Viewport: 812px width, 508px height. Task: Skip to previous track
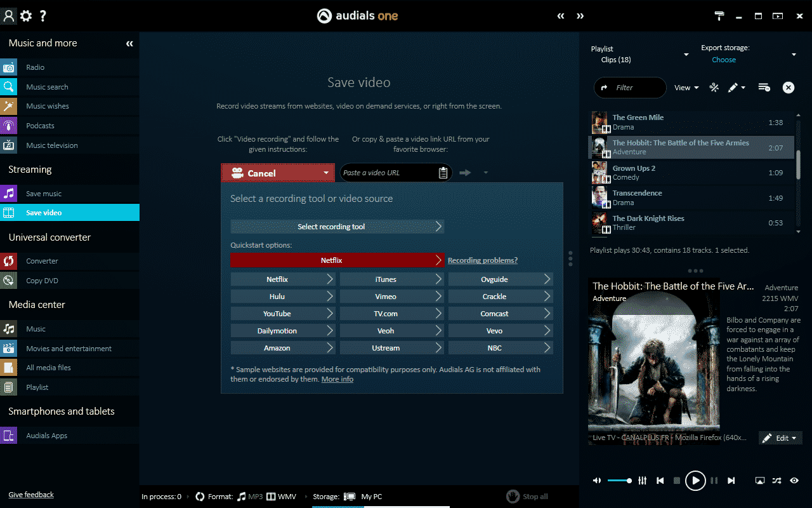(660, 481)
